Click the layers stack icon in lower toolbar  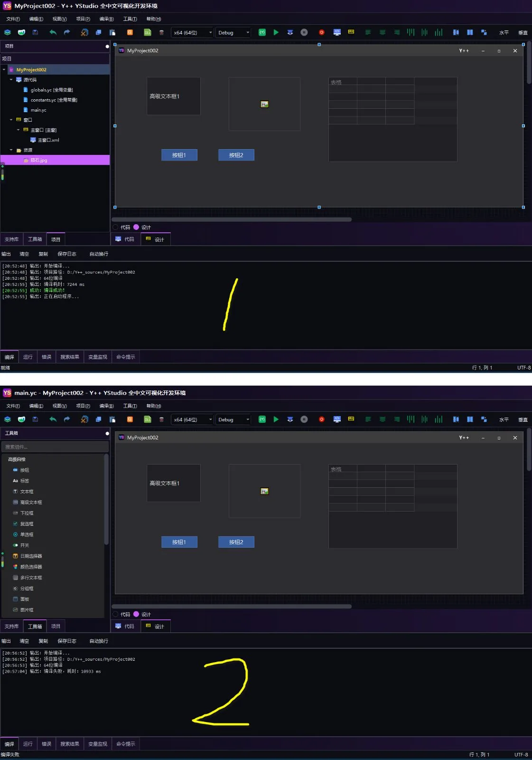(x=7, y=419)
